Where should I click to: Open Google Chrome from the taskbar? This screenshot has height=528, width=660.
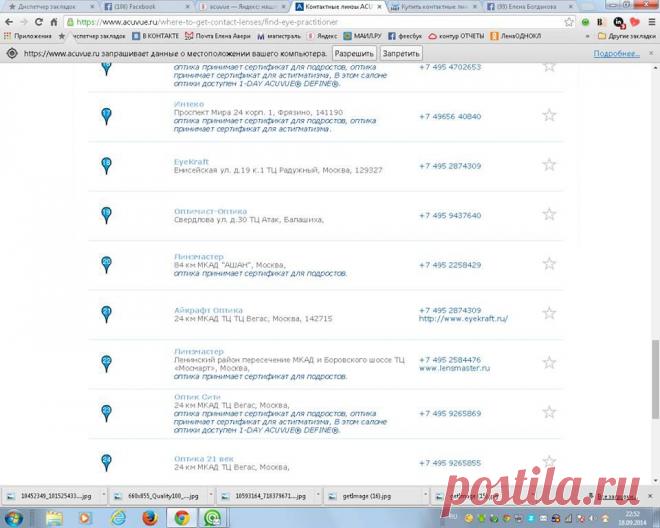pos(182,517)
